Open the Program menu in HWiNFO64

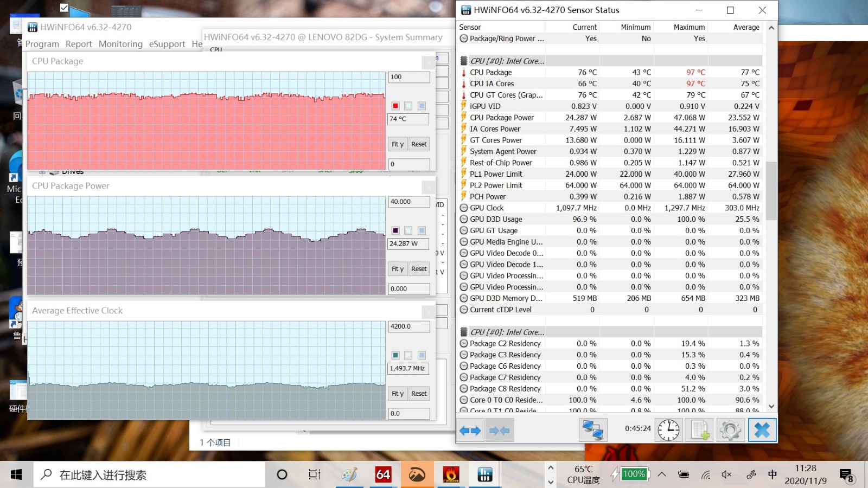42,44
